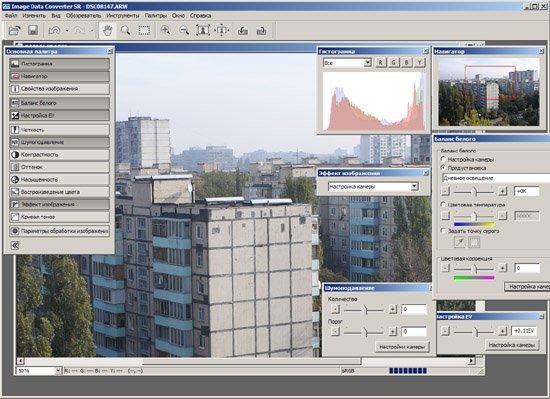Image resolution: width=550 pixels, height=399 pixels.
Task: Rotate image clockwise icon
Action: [x=261, y=31]
